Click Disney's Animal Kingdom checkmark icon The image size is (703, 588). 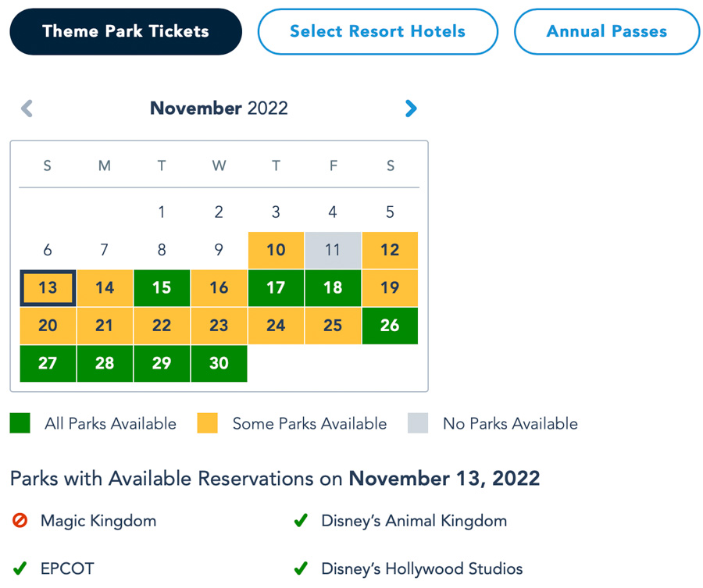point(301,521)
